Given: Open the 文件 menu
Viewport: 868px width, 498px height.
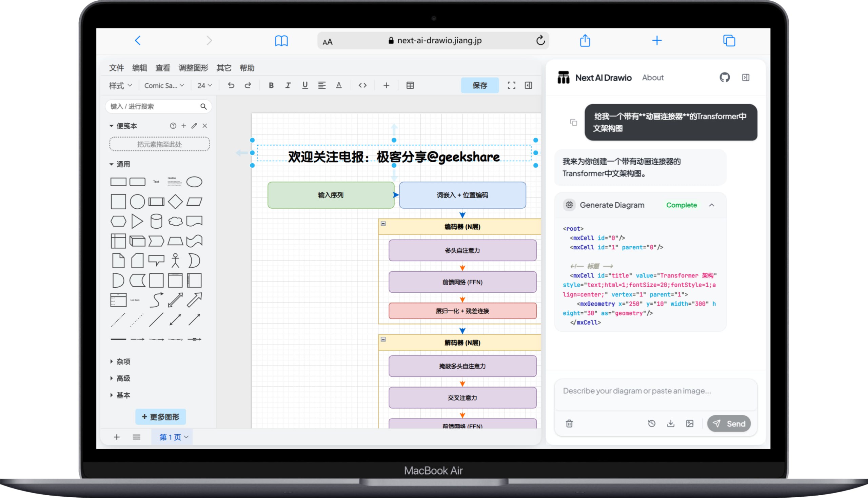Looking at the screenshot, I should tap(116, 68).
